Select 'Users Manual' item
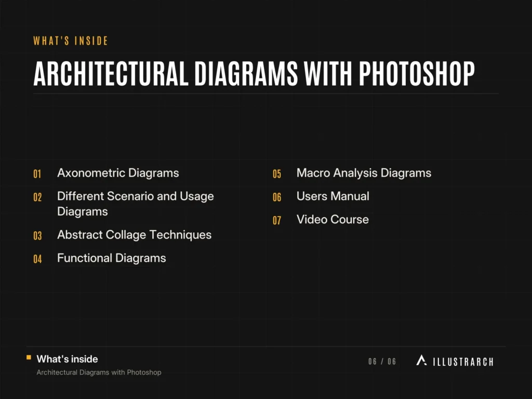Viewport: 532px width, 399px height. click(x=333, y=196)
